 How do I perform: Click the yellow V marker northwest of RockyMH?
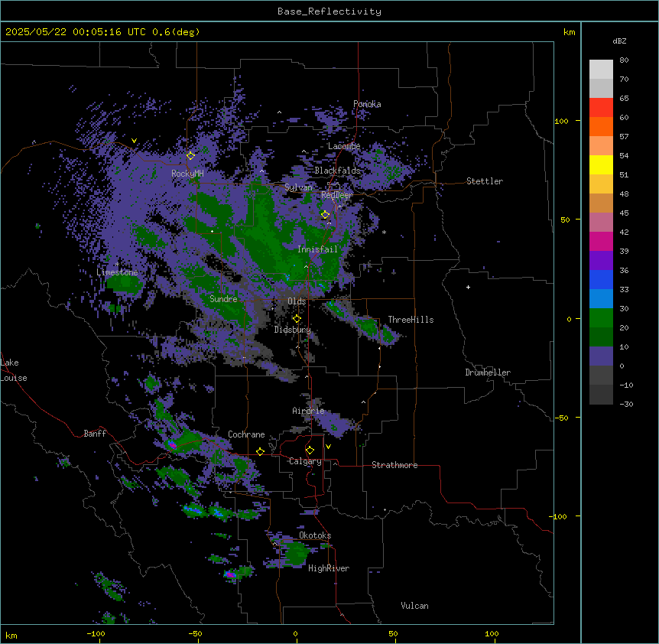coord(134,141)
